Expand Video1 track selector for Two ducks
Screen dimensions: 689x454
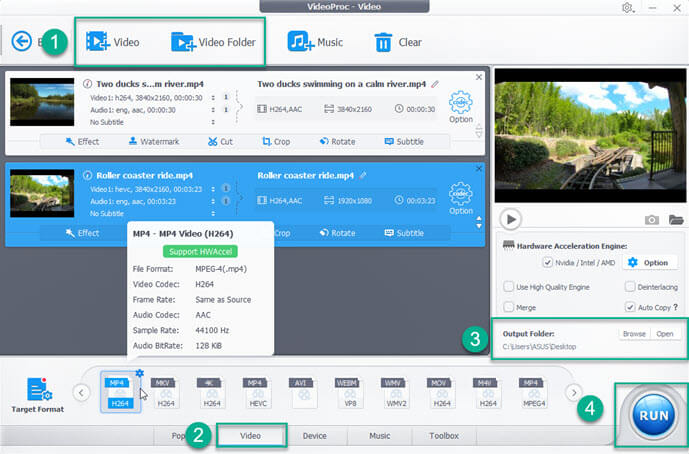coord(213,98)
